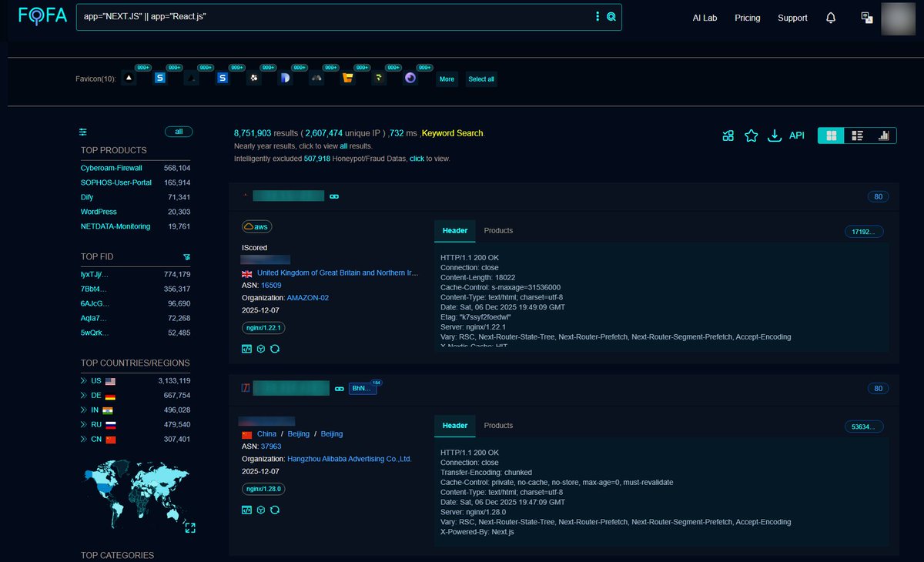Image resolution: width=924 pixels, height=562 pixels.
Task: Click the search magnifier icon
Action: tap(611, 17)
